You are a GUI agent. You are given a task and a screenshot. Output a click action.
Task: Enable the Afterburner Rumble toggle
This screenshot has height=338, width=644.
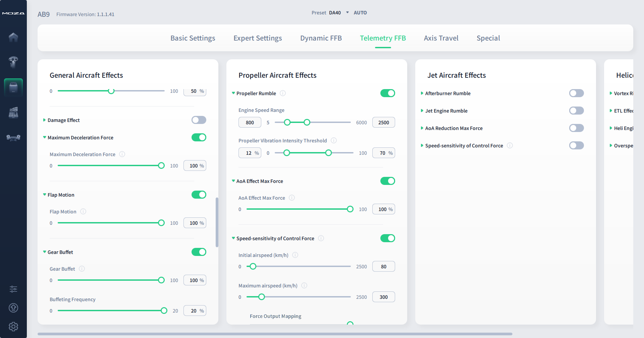[x=577, y=93]
